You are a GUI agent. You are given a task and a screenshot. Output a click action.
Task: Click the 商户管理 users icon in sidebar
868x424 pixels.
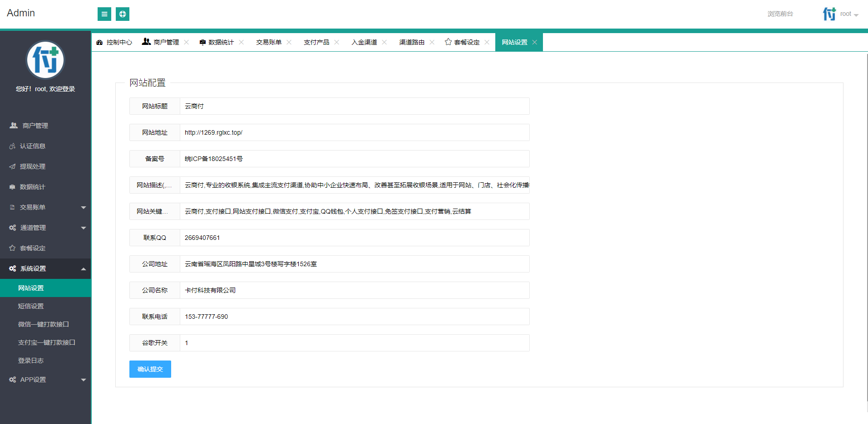[14, 126]
